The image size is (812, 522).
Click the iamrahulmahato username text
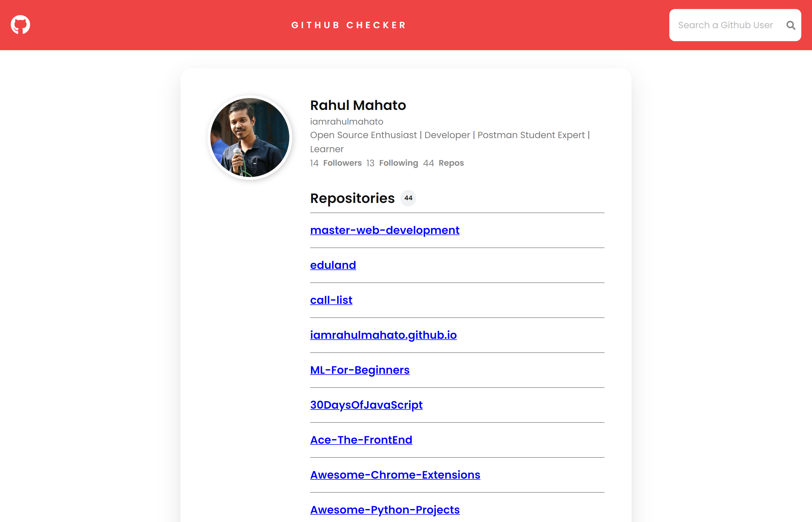(347, 121)
